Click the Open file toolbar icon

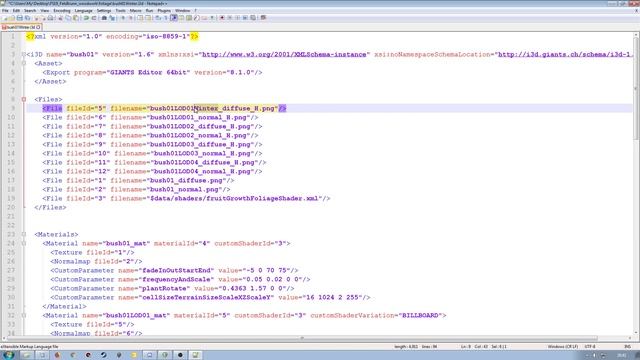click(12, 18)
